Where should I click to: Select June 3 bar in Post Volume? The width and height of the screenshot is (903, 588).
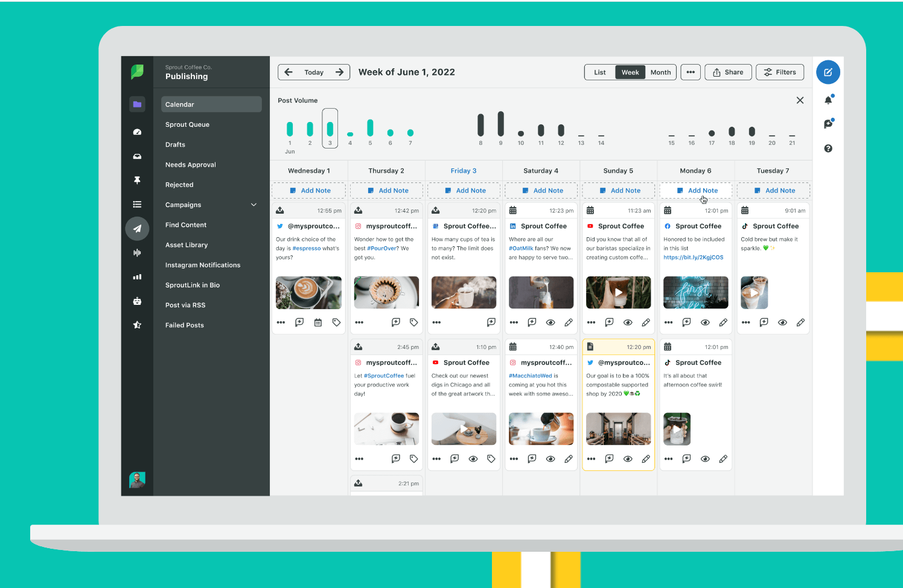click(330, 128)
